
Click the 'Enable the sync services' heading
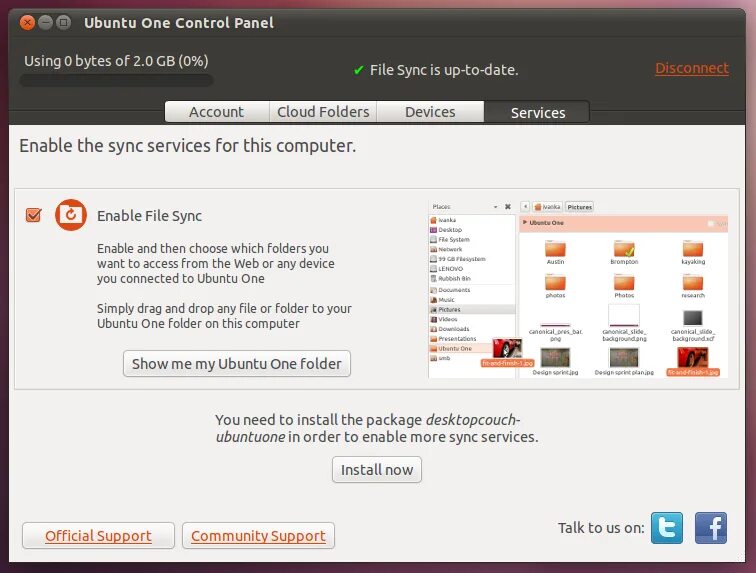point(188,146)
